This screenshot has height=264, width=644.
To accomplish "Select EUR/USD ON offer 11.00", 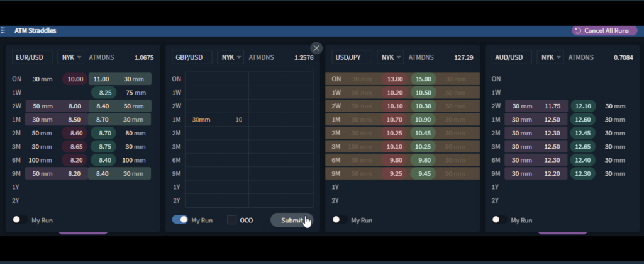I will [101, 79].
